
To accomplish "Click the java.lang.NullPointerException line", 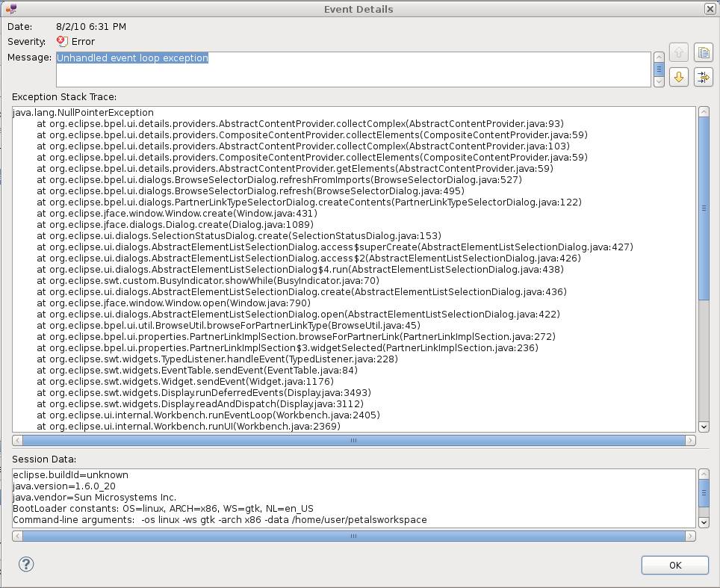I will (x=83, y=113).
